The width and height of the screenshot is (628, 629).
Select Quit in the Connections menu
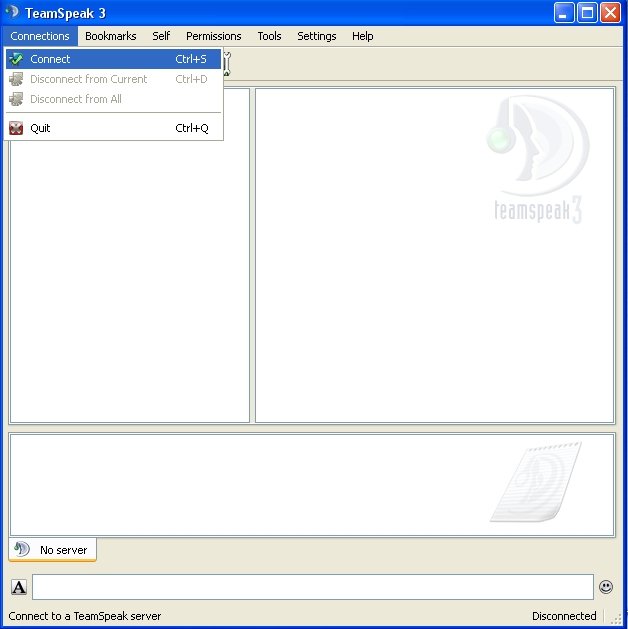tap(113, 128)
